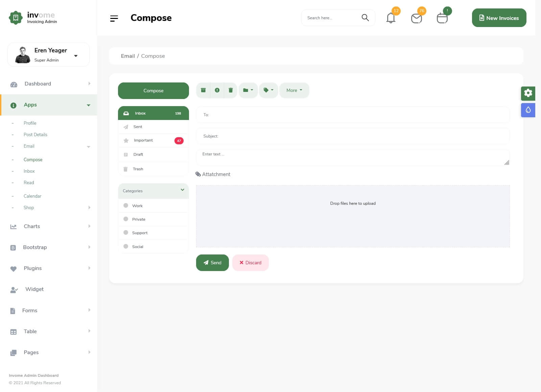Toggle the hamburger menu icon
The width and height of the screenshot is (541, 392).
point(114,18)
